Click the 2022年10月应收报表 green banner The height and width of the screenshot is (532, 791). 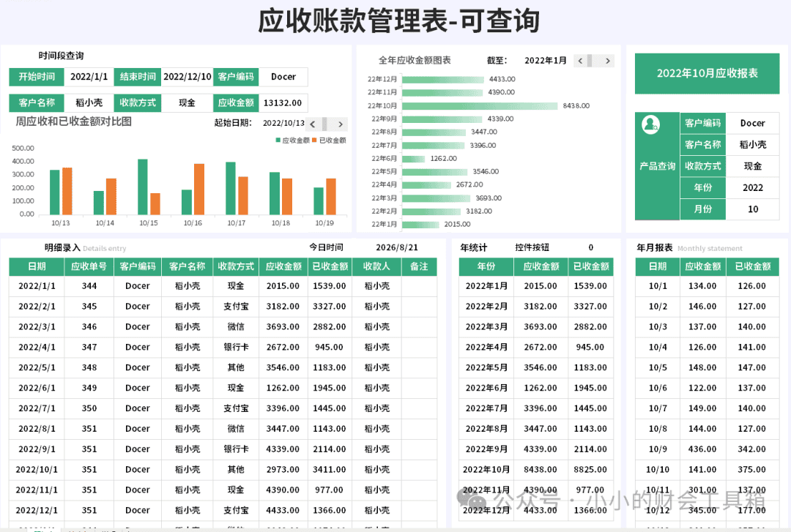[x=707, y=74]
